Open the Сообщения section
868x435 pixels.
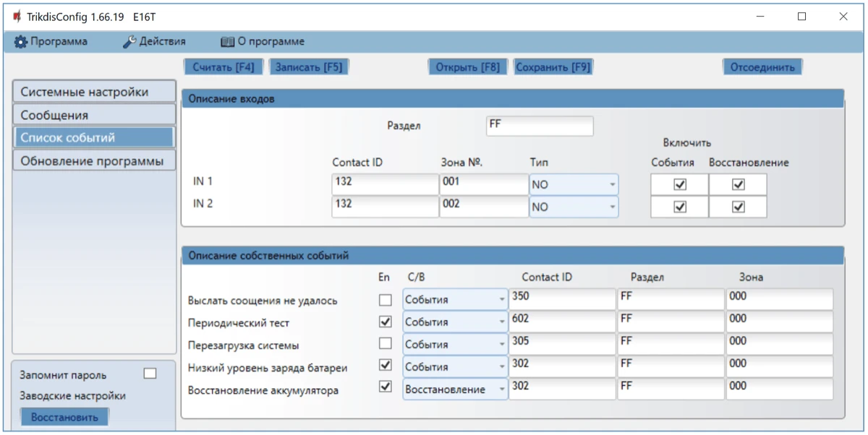(x=94, y=115)
